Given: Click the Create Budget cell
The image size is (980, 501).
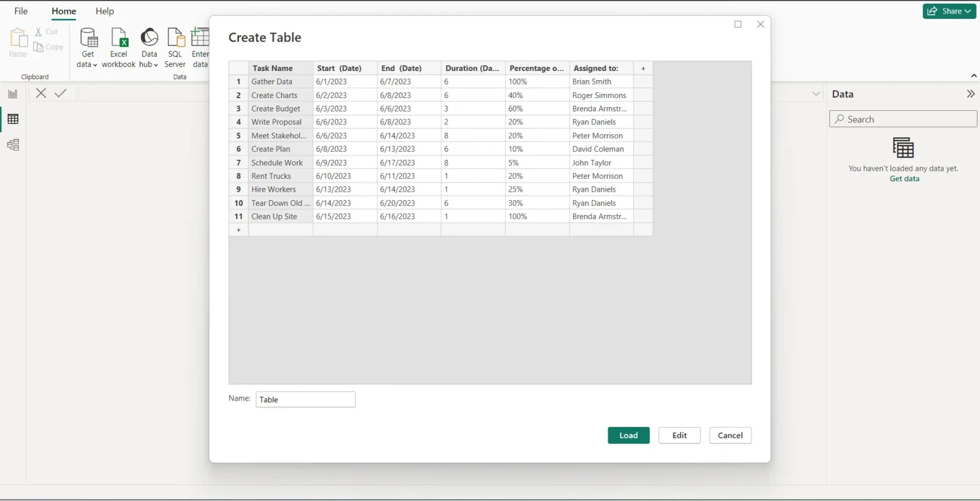Looking at the screenshot, I should (281, 108).
